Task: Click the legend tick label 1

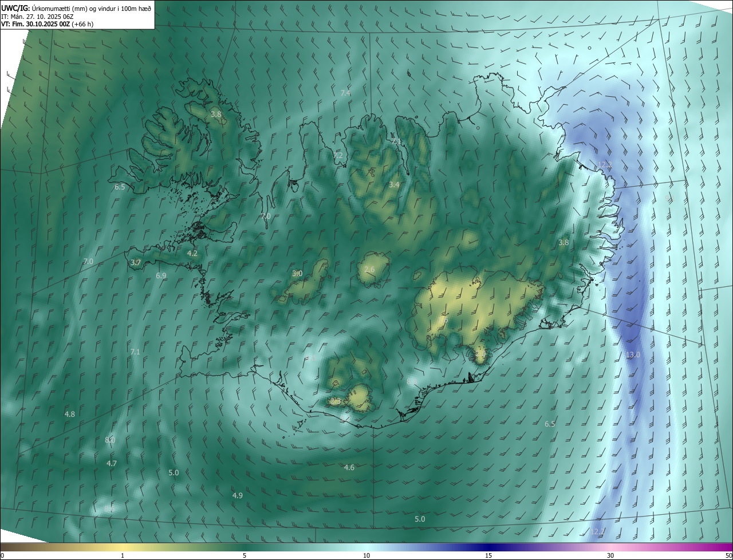Action: point(123,556)
